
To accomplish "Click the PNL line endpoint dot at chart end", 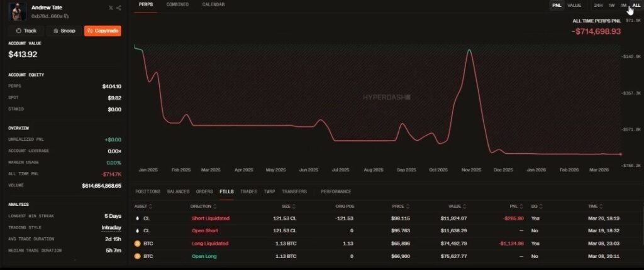I will pos(621,154).
